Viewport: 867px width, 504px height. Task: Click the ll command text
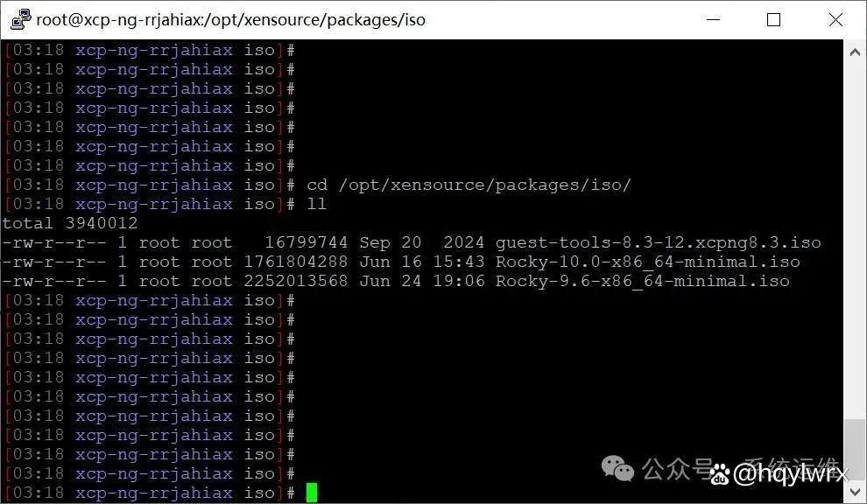tap(317, 204)
